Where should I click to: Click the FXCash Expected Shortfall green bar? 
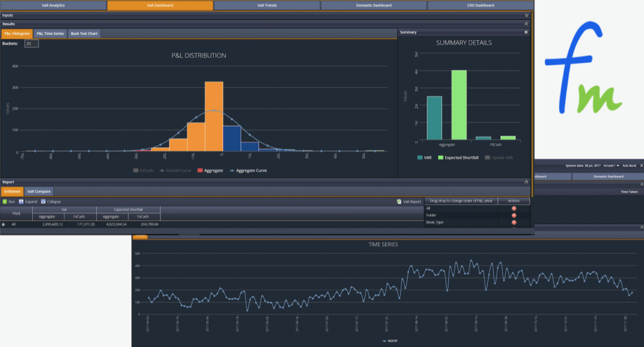pos(508,138)
